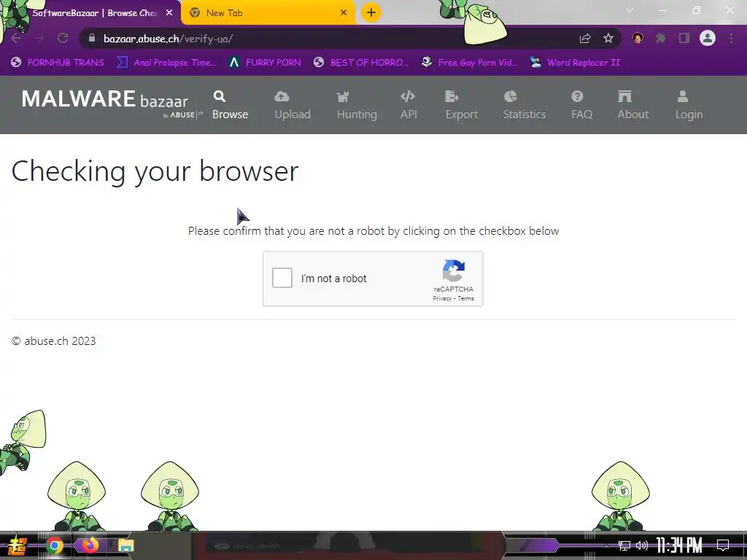Open the API page
Viewport: 747px width, 560px height.
pos(409,105)
